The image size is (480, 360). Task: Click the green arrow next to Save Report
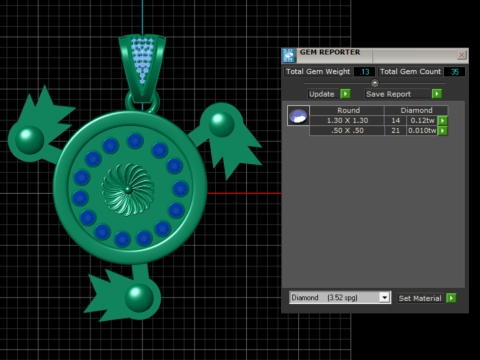(437, 94)
